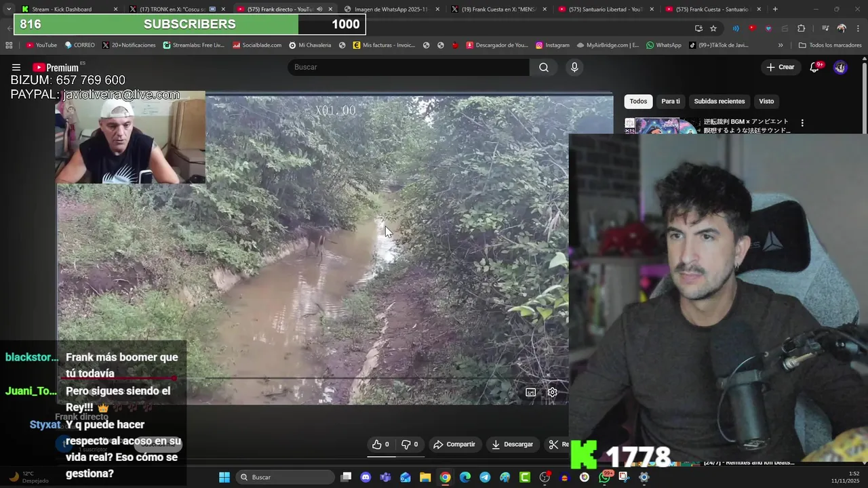
Task: Open the YouTube hamburger guide menu
Action: coord(16,67)
